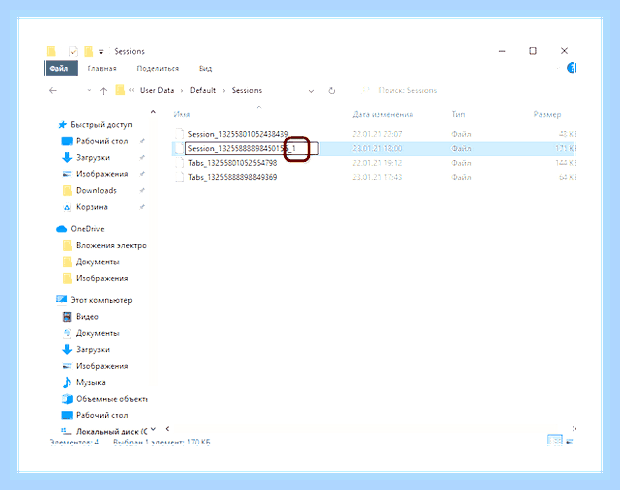Switch to the Вид ribbon tab

click(x=205, y=68)
